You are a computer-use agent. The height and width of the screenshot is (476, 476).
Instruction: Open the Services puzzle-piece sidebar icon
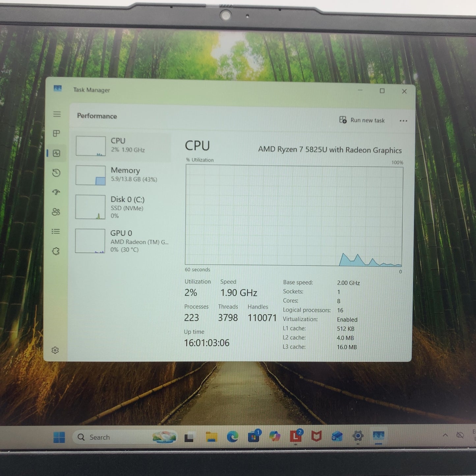[x=56, y=251]
